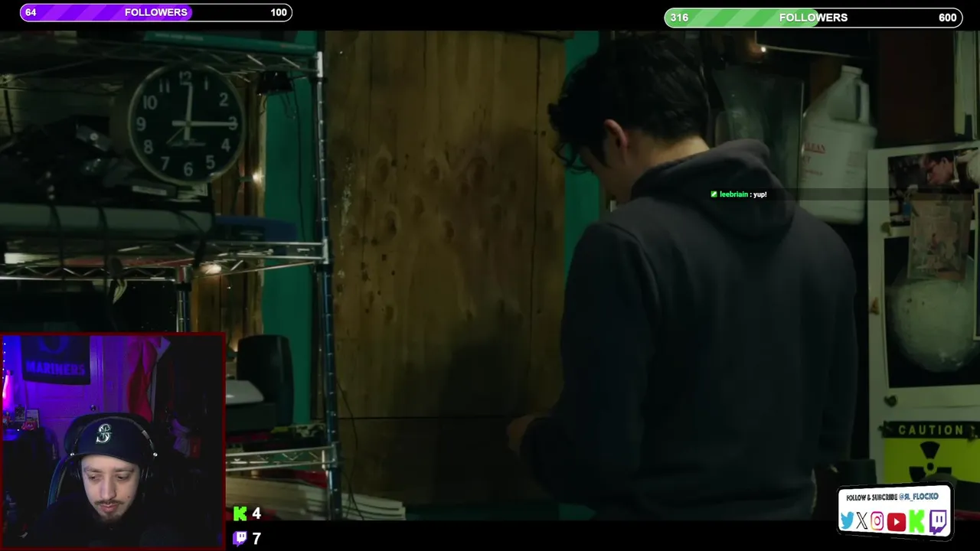Viewport: 980px width, 551px height.
Task: Click the red YouTube play icon
Action: 896,522
